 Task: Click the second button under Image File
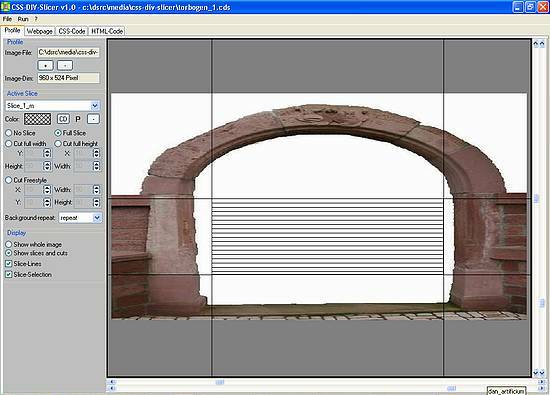(x=65, y=65)
